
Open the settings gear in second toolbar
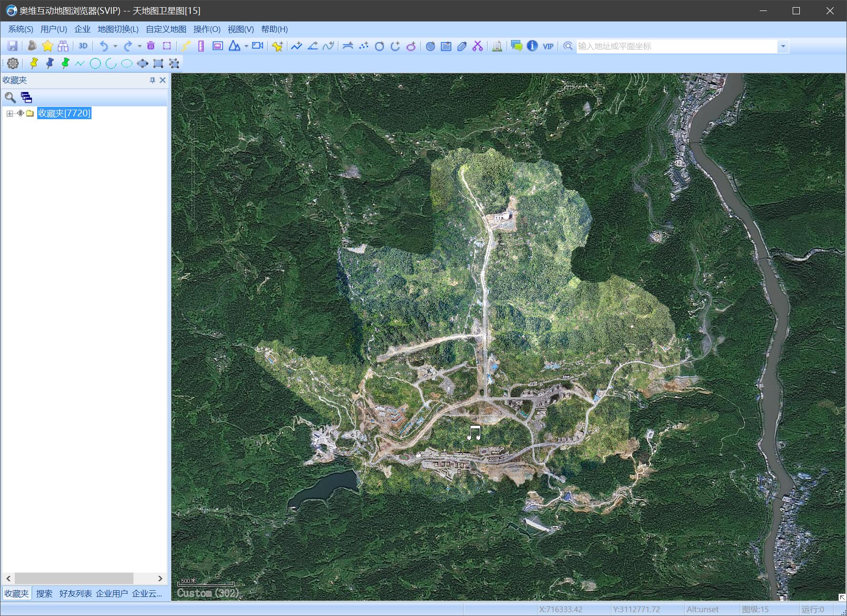pos(13,63)
